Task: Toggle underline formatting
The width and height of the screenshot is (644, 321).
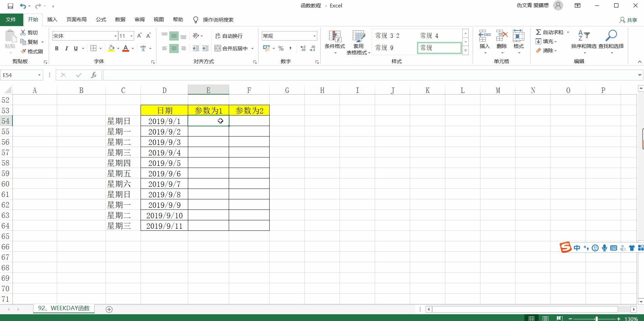Action: 76,48
